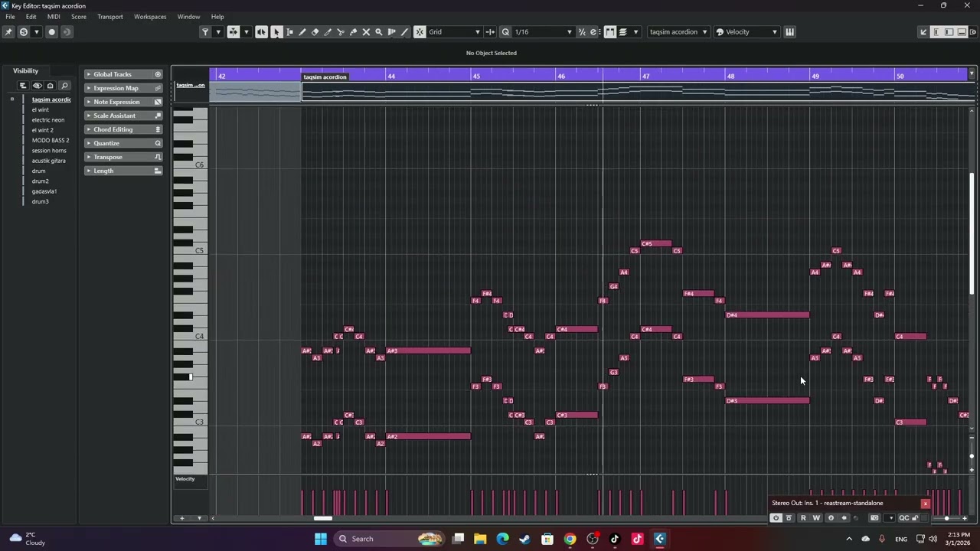Click bar 47 in the ruler
The height and width of the screenshot is (551, 980).
point(646,76)
